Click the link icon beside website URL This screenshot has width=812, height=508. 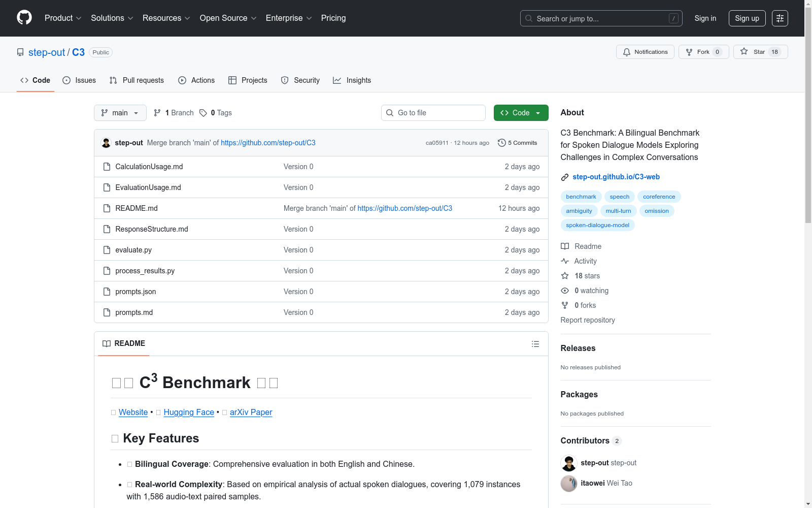pyautogui.click(x=565, y=177)
